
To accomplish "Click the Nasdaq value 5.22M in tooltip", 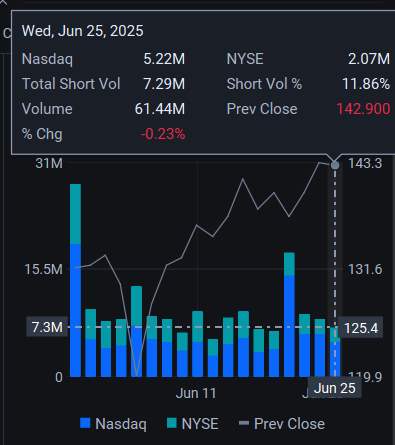I will pos(164,59).
